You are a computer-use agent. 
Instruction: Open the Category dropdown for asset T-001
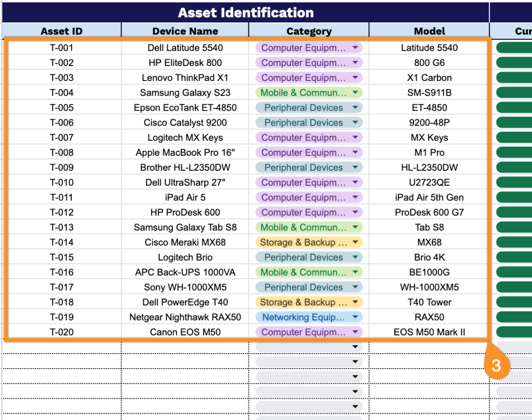click(x=355, y=48)
